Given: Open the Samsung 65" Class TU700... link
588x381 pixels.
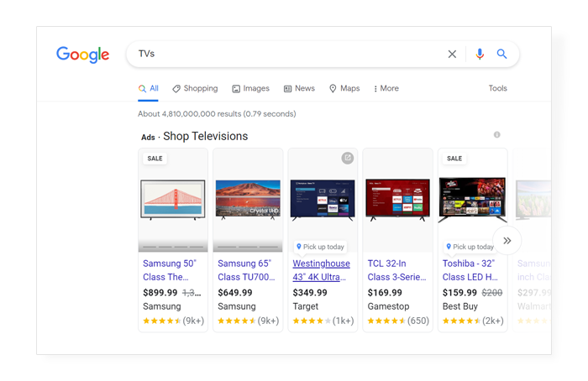Looking at the screenshot, I should point(246,270).
